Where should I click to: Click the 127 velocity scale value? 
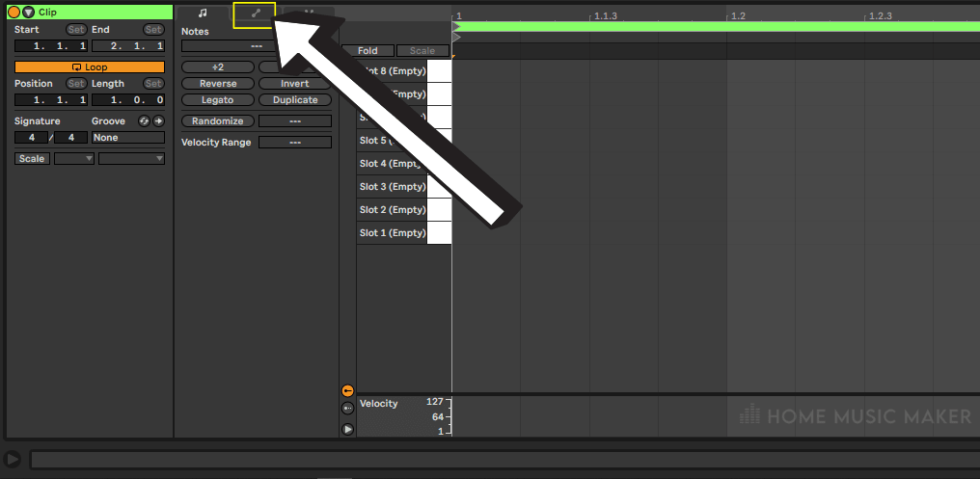[434, 402]
